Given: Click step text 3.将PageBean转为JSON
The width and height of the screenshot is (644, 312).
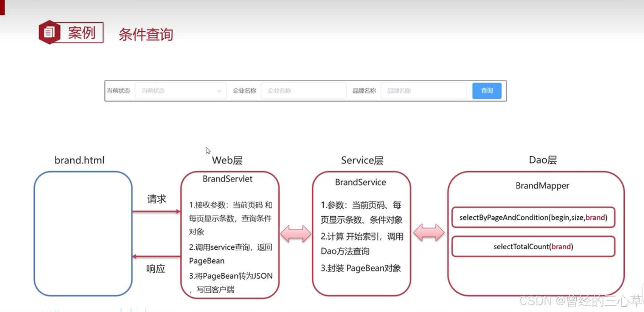Looking at the screenshot, I should 231,283.
